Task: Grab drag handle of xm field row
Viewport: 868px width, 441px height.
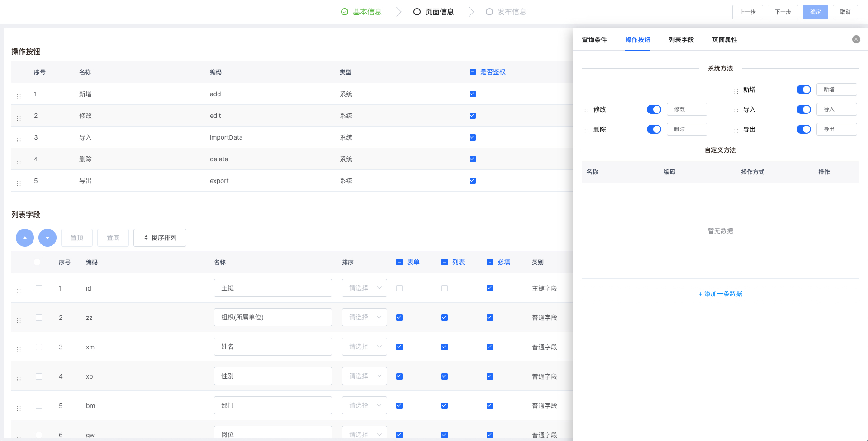Action: [19, 350]
